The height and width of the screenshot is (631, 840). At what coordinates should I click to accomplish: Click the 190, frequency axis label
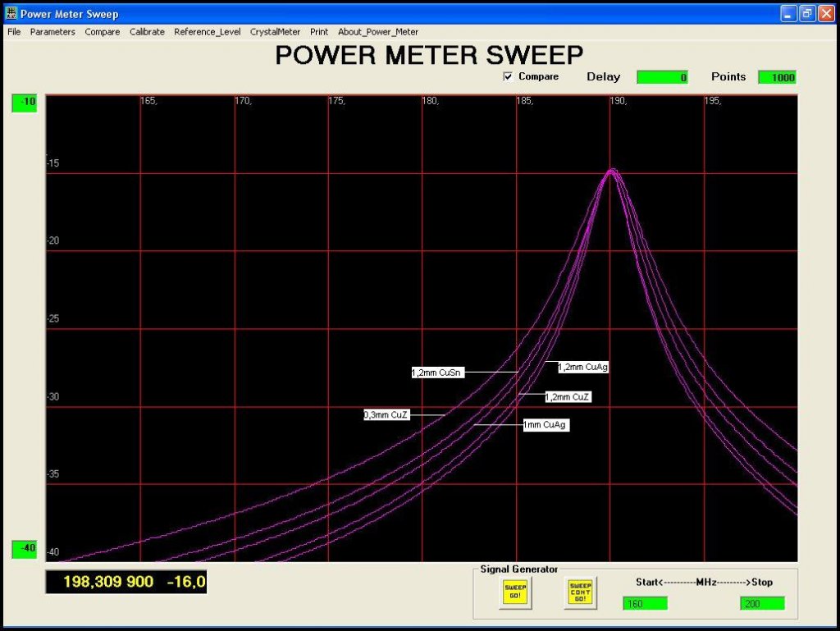619,101
